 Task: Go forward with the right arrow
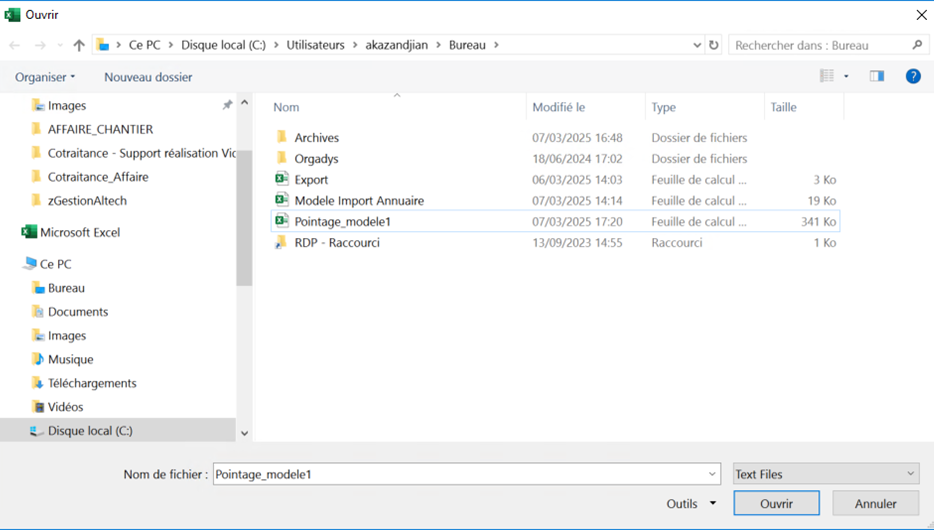pos(40,45)
